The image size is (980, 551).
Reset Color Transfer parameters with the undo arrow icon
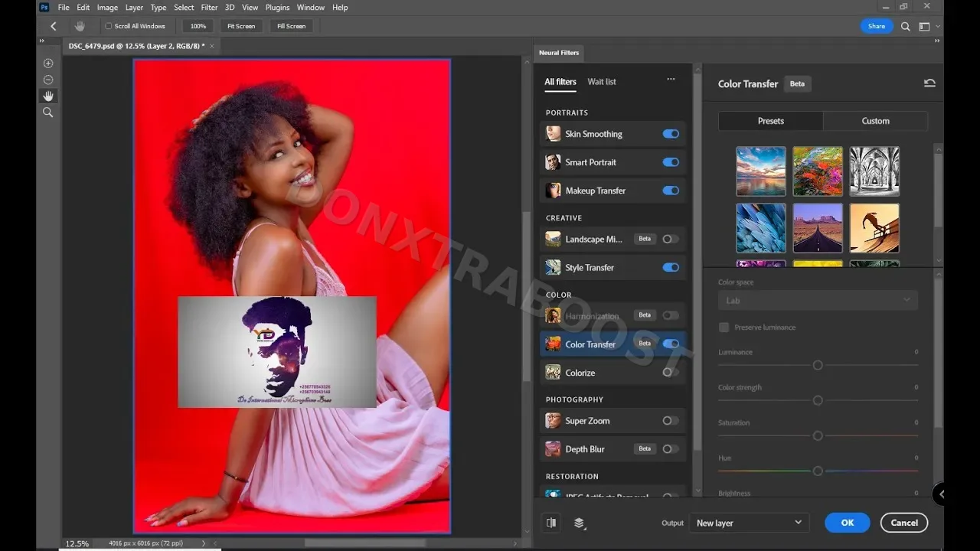point(929,83)
